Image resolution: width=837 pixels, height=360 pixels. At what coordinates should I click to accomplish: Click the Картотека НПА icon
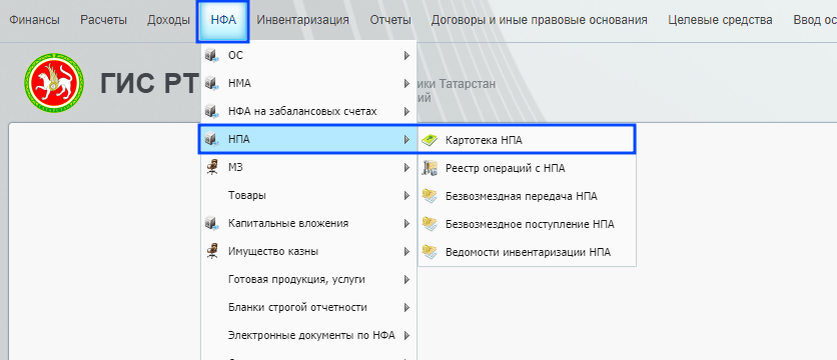click(430, 140)
